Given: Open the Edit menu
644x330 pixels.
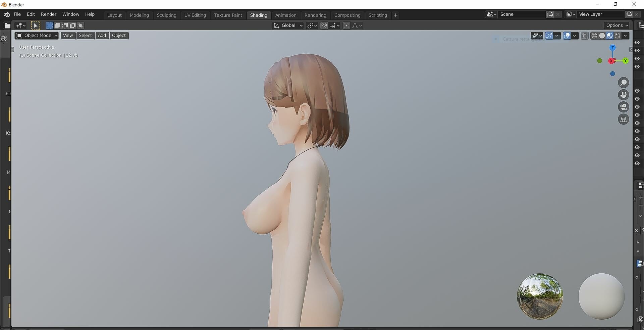Looking at the screenshot, I should (31, 14).
